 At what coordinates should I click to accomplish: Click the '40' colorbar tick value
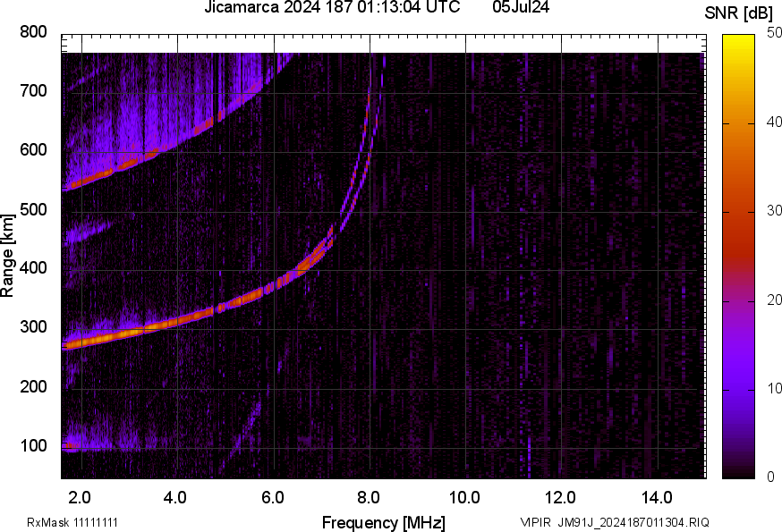[774, 122]
